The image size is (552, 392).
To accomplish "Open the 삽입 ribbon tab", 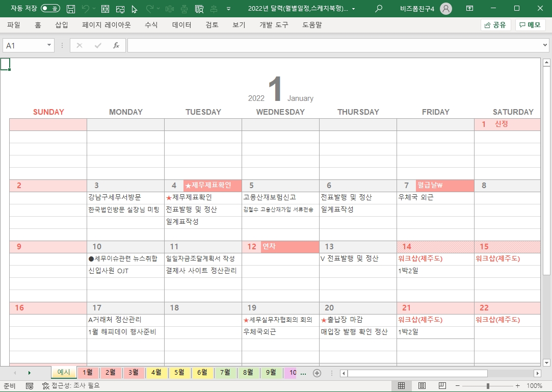I will click(x=62, y=24).
